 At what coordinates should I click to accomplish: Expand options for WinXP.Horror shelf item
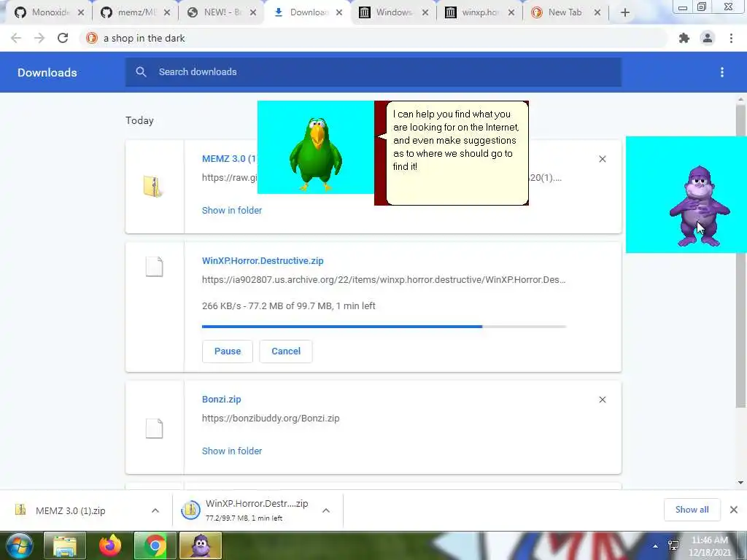tap(326, 510)
